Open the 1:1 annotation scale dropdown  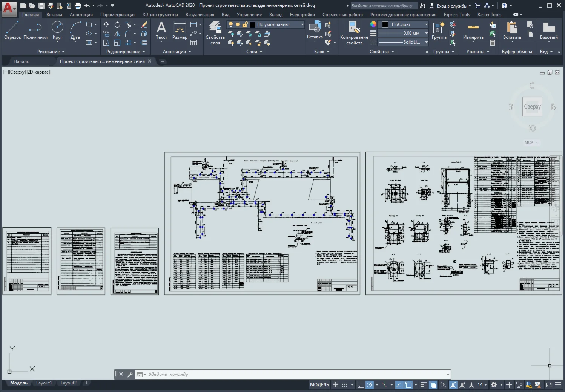click(482, 385)
